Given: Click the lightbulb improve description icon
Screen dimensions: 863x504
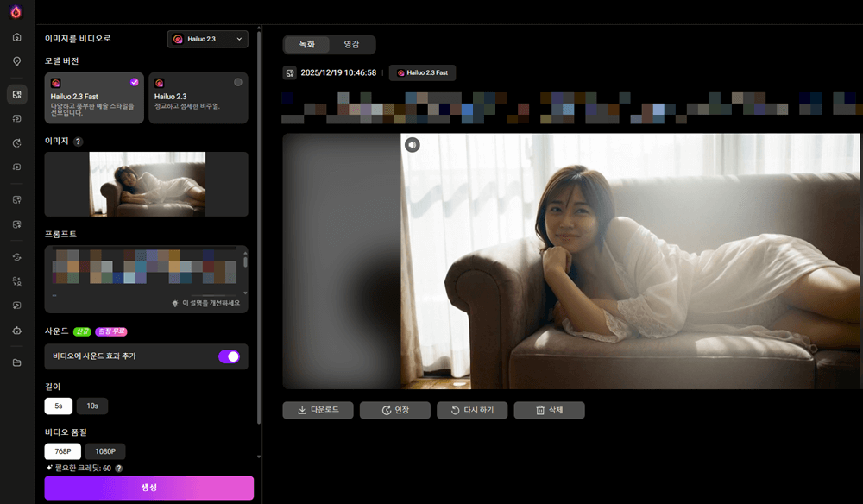Looking at the screenshot, I should 175,304.
